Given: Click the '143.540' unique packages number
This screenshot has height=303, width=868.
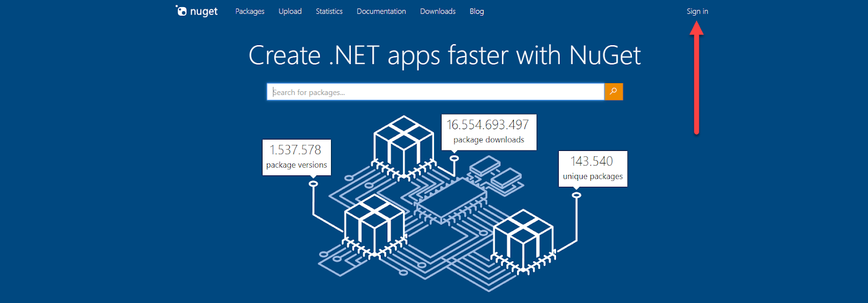Looking at the screenshot, I should 592,161.
